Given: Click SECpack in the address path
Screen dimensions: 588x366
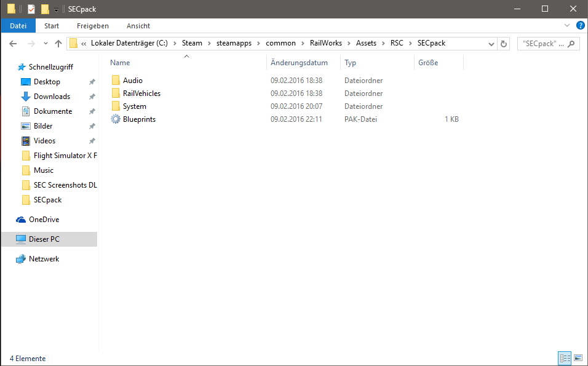Looking at the screenshot, I should 431,43.
